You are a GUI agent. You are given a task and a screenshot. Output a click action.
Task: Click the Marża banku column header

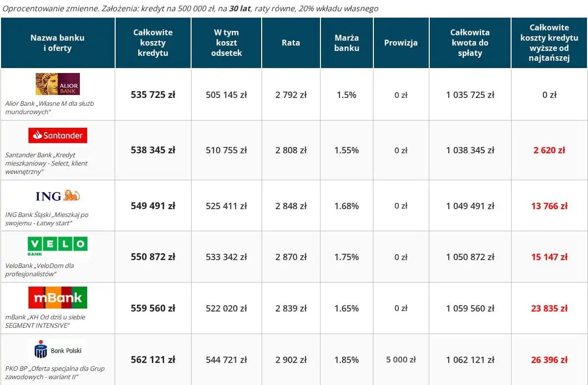pos(346,43)
